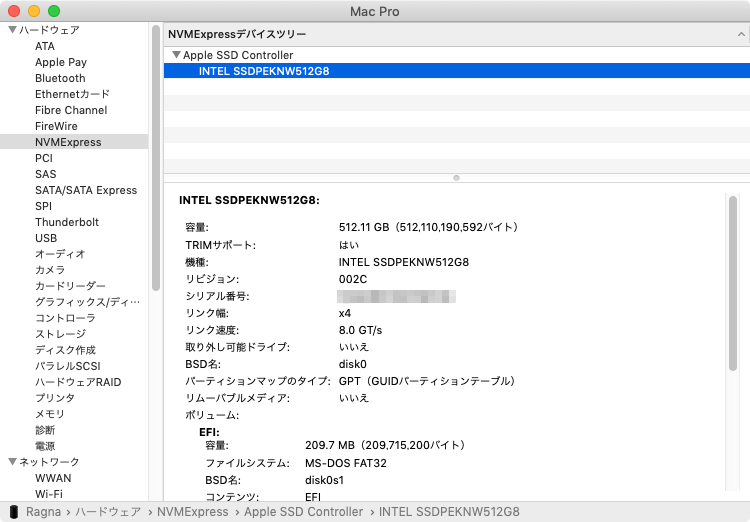Select ストレージ in the sidebar
The width and height of the screenshot is (750, 522).
coord(60,334)
